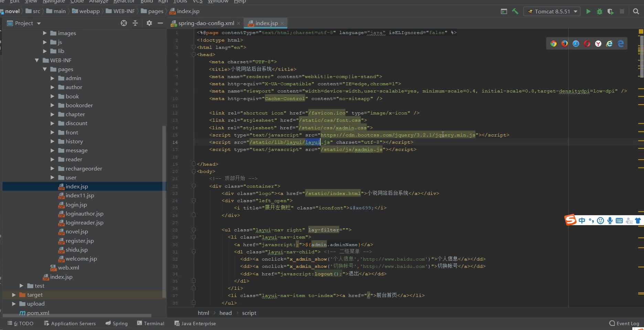Expand the target folder
644x330 pixels.
(x=14, y=295)
